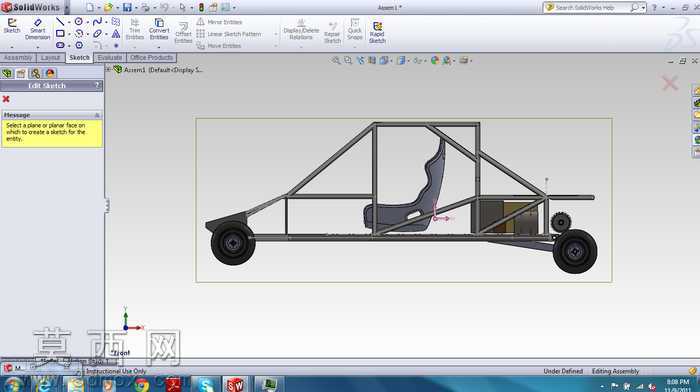
Task: Click the red cancel corner X in viewport
Action: (670, 83)
